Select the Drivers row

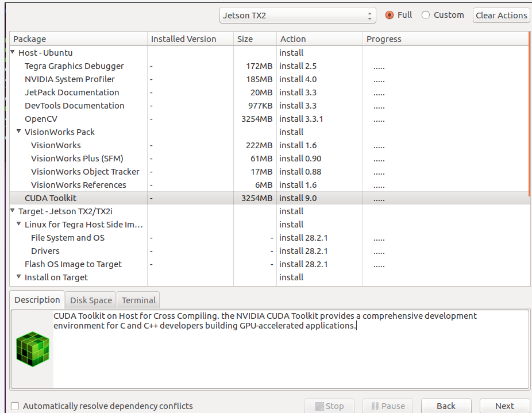tap(269, 251)
